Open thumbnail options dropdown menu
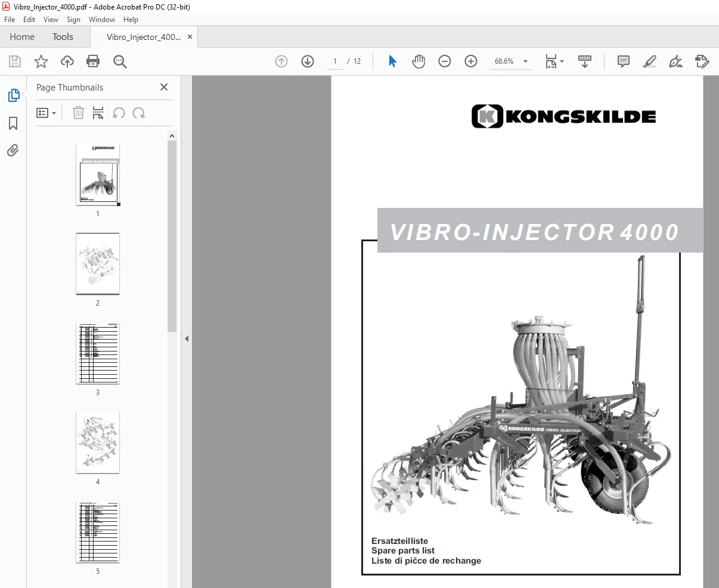The image size is (719, 588). [46, 113]
